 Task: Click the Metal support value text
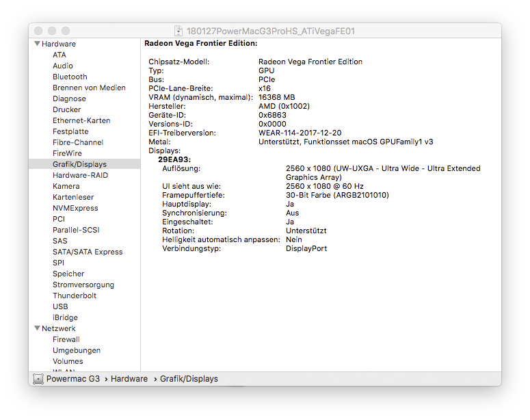(346, 142)
